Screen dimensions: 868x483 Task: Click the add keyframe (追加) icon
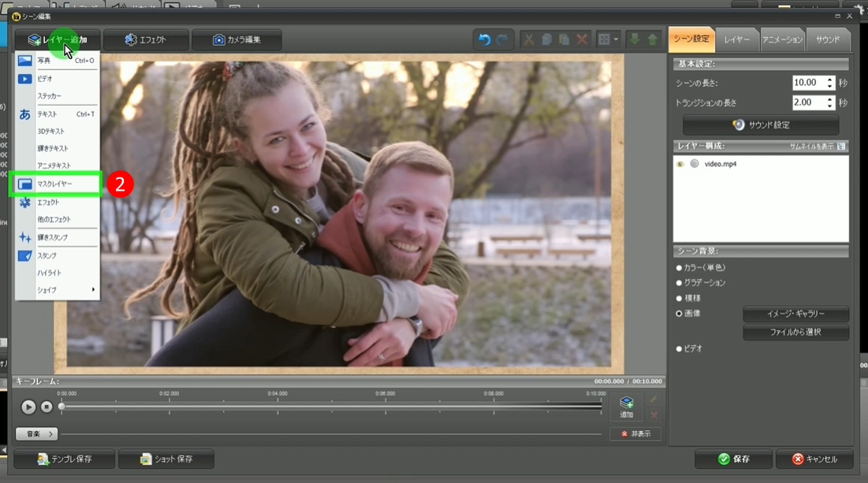point(627,406)
